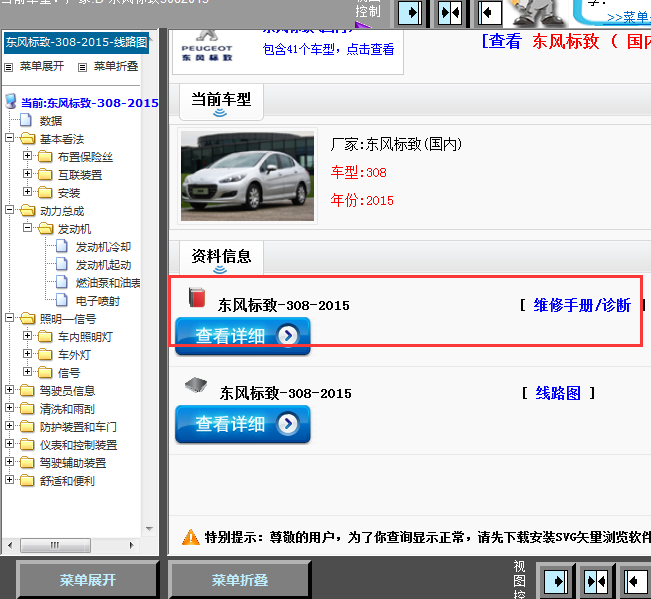Collapse the 动力总成 tree node

click(9, 210)
